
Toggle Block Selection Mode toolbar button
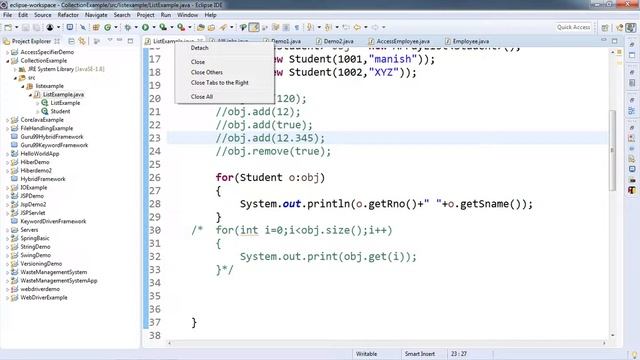286,27
